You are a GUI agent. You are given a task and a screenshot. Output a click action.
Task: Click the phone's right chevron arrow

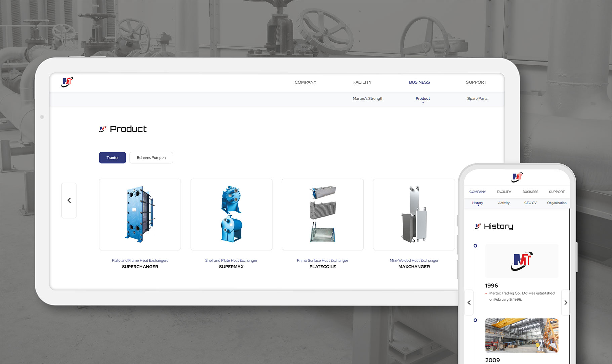coord(566,303)
